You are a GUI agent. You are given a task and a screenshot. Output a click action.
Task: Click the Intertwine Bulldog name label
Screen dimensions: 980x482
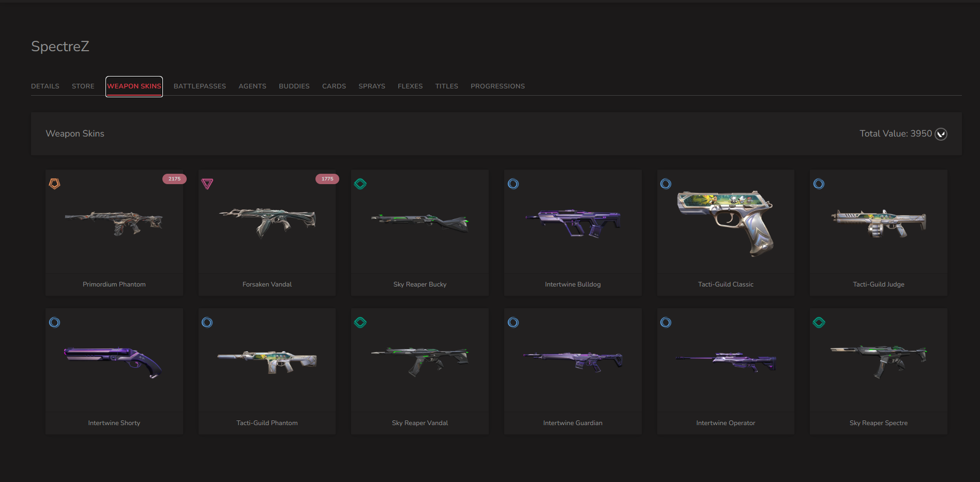[x=573, y=284]
